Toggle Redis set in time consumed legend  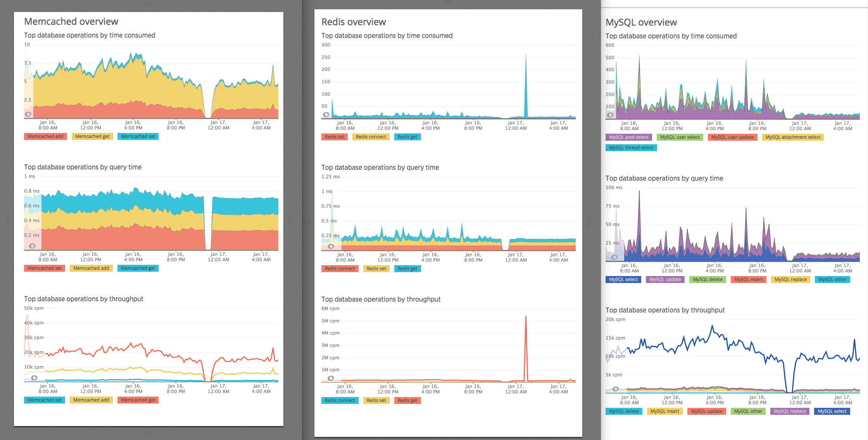335,137
